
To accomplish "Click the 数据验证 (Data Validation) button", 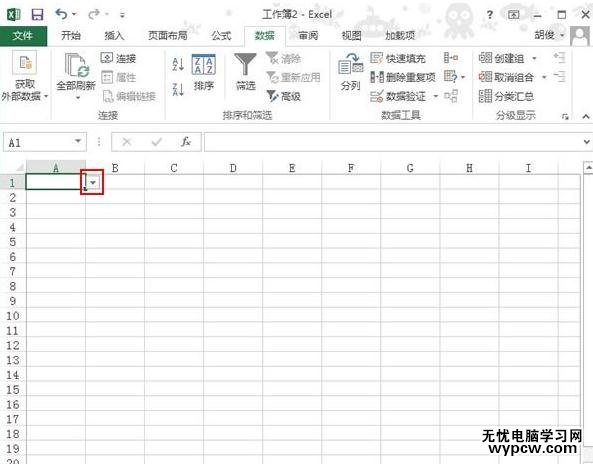I will [x=398, y=96].
